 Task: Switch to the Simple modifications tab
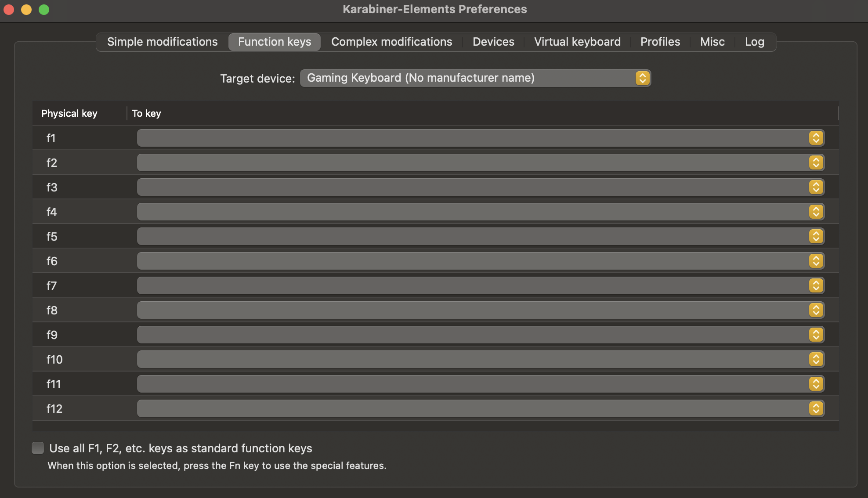click(162, 42)
